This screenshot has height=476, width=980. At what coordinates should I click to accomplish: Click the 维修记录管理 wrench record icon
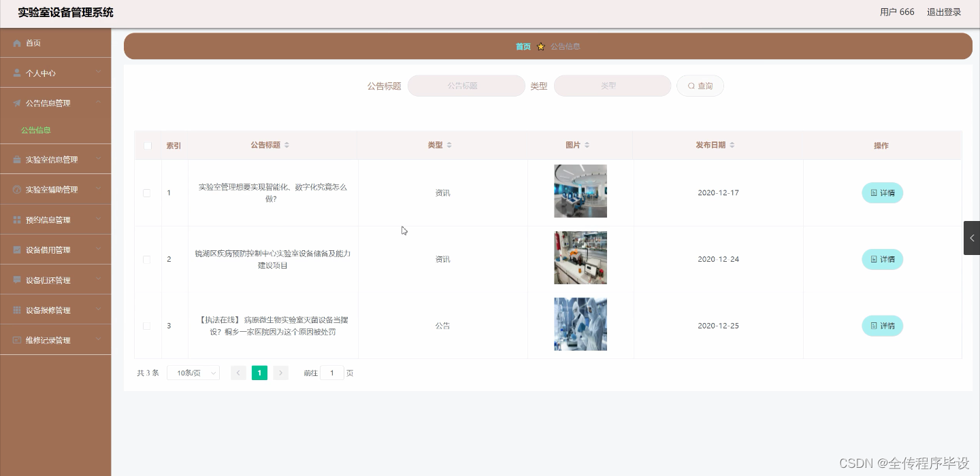coord(16,339)
